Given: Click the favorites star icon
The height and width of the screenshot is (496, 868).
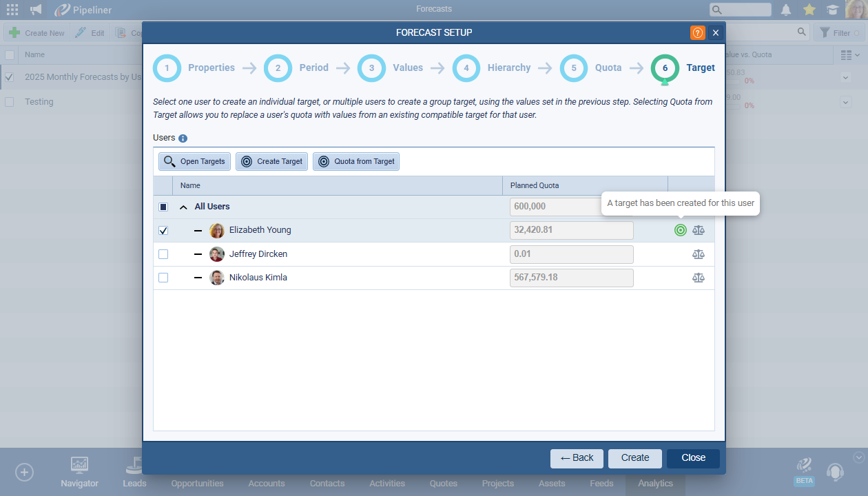Looking at the screenshot, I should (809, 10).
